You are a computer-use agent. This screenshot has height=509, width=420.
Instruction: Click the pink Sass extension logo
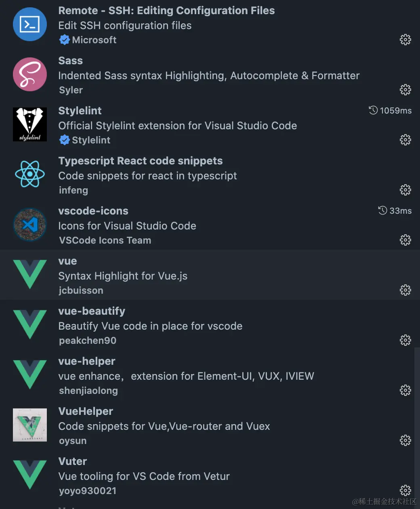coord(30,74)
